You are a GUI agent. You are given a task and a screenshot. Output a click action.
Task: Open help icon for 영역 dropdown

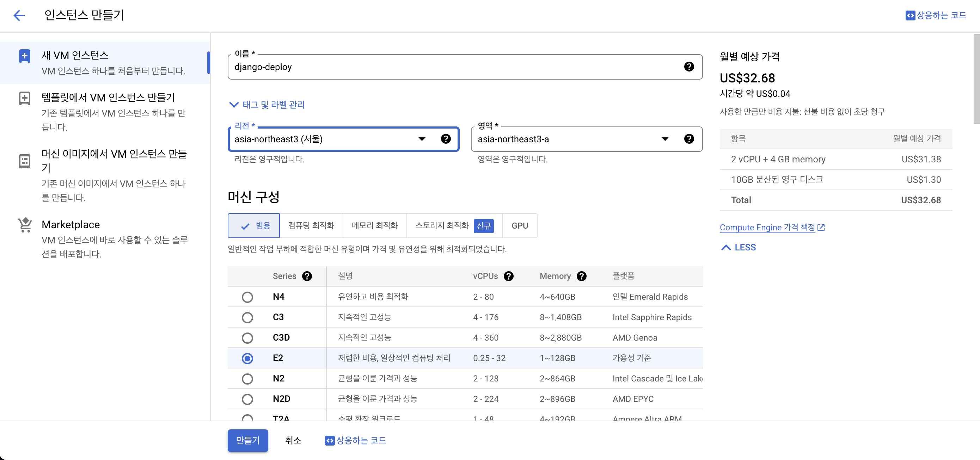click(x=688, y=139)
